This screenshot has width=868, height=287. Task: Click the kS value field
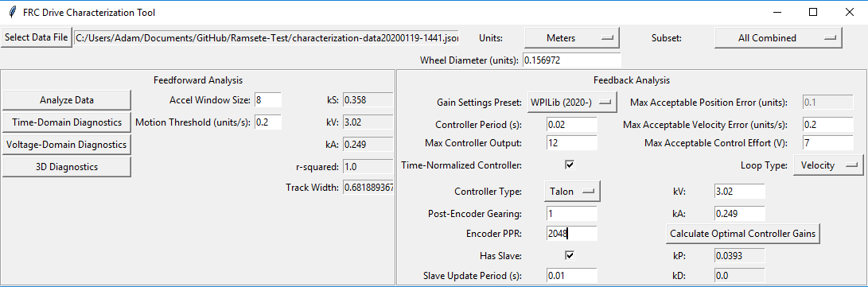coord(368,100)
